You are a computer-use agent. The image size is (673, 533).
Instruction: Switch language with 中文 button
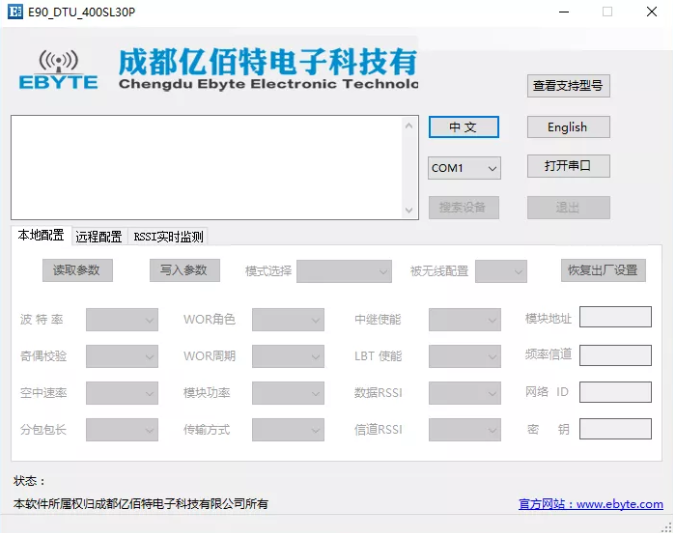coord(464,127)
